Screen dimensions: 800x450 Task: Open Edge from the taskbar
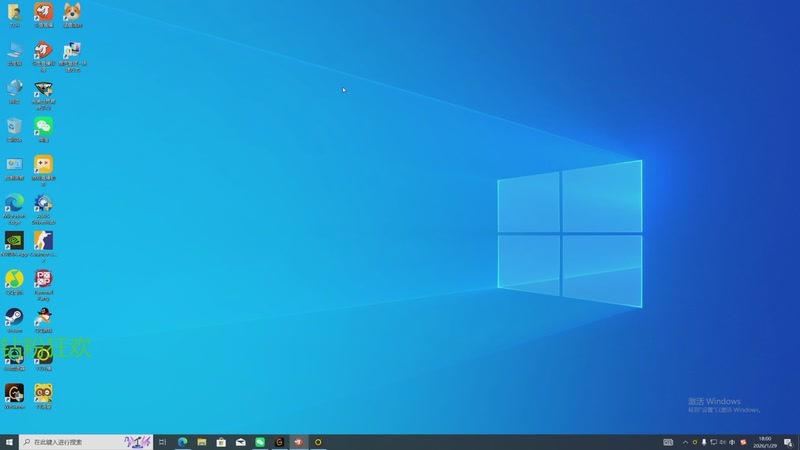click(x=182, y=442)
